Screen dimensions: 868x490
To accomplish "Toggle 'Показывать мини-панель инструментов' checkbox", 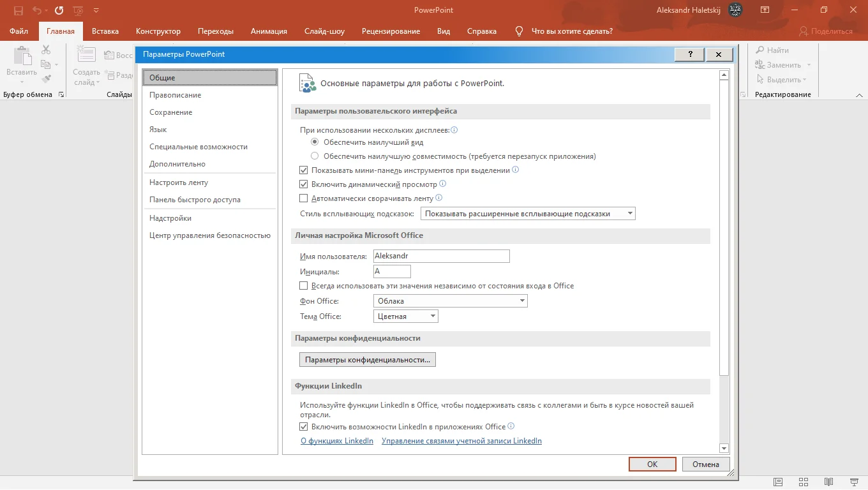I will click(304, 170).
